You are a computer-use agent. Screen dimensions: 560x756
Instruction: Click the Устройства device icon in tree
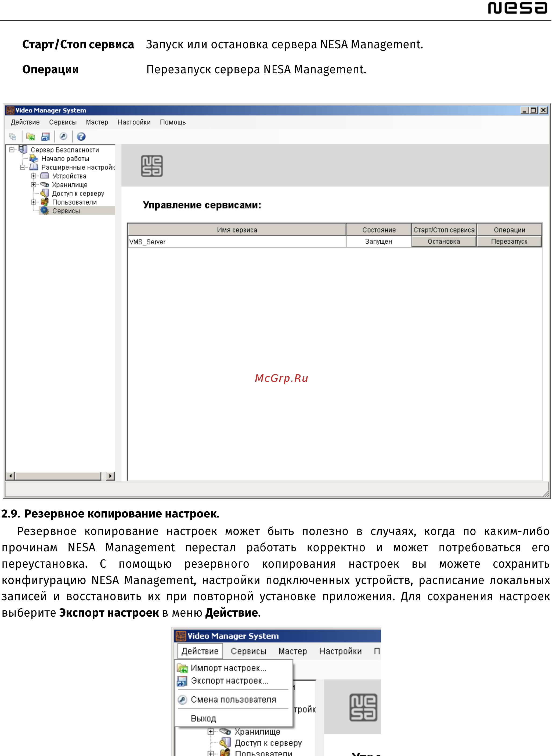pyautogui.click(x=45, y=176)
